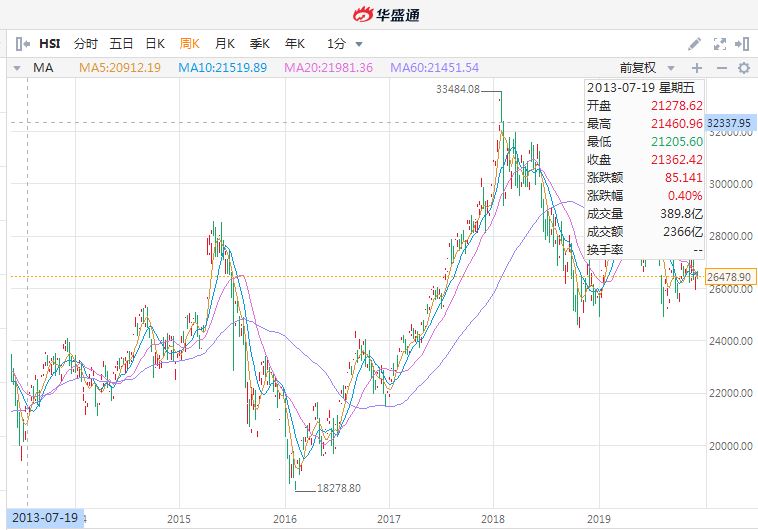758x530 pixels.
Task: Select the MA20:21981.36 value
Action: [329, 68]
